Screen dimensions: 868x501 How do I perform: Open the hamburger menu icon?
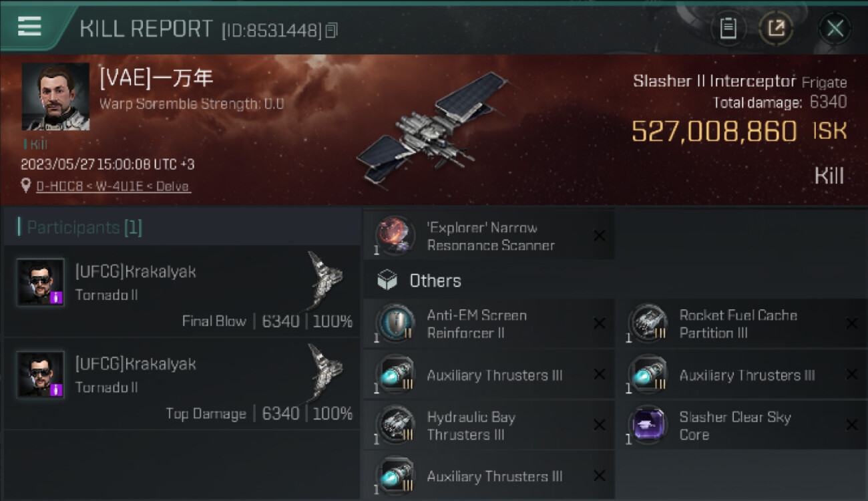[x=29, y=26]
